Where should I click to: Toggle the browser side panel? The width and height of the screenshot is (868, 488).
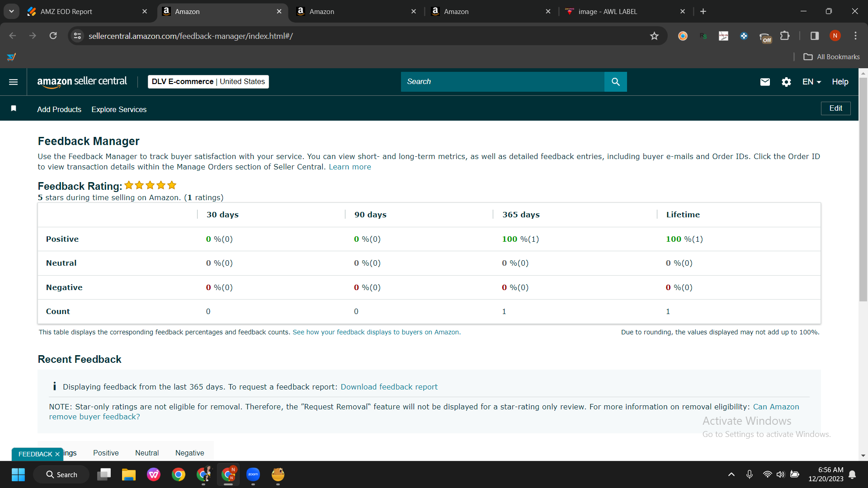815,36
